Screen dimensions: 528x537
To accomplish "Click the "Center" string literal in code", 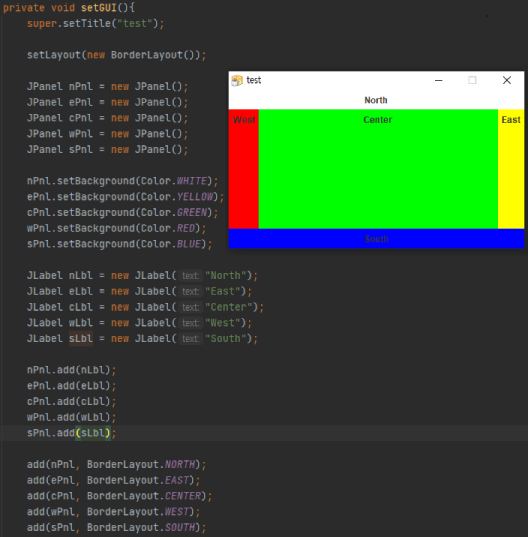I will pyautogui.click(x=229, y=307).
